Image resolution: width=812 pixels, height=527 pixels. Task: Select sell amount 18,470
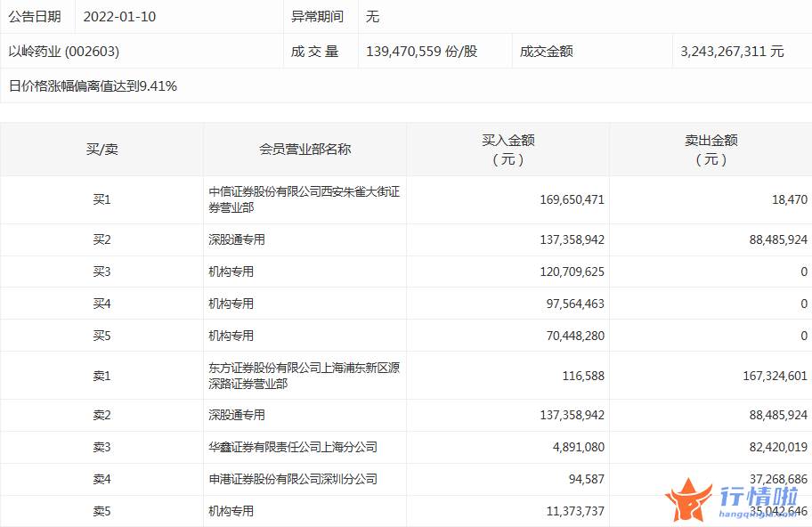pos(789,199)
